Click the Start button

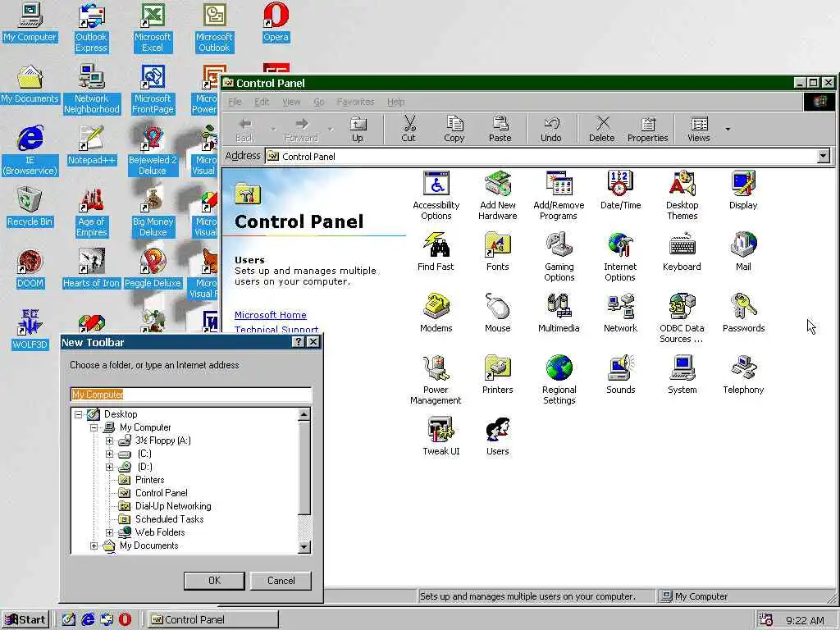click(x=25, y=620)
